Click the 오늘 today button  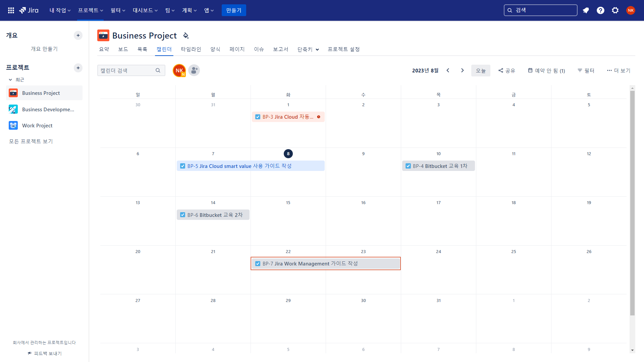pos(481,70)
